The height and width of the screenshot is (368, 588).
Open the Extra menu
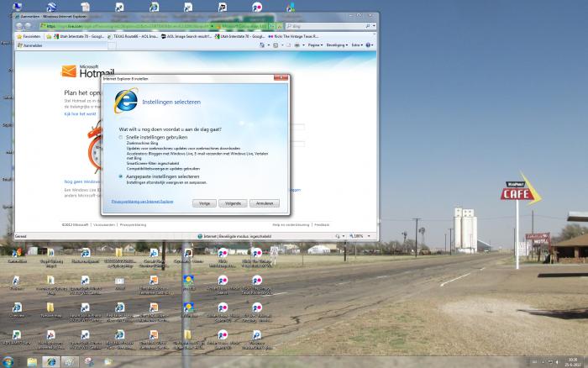pyautogui.click(x=357, y=45)
